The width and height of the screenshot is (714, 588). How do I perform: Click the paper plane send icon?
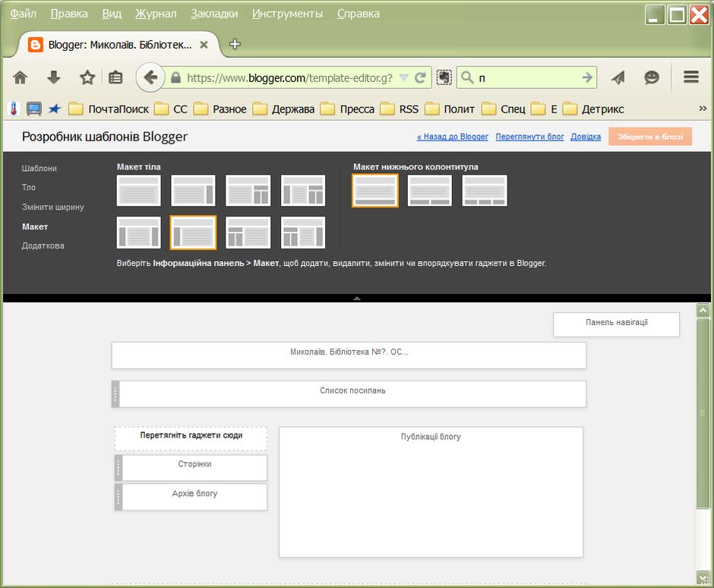click(x=618, y=77)
